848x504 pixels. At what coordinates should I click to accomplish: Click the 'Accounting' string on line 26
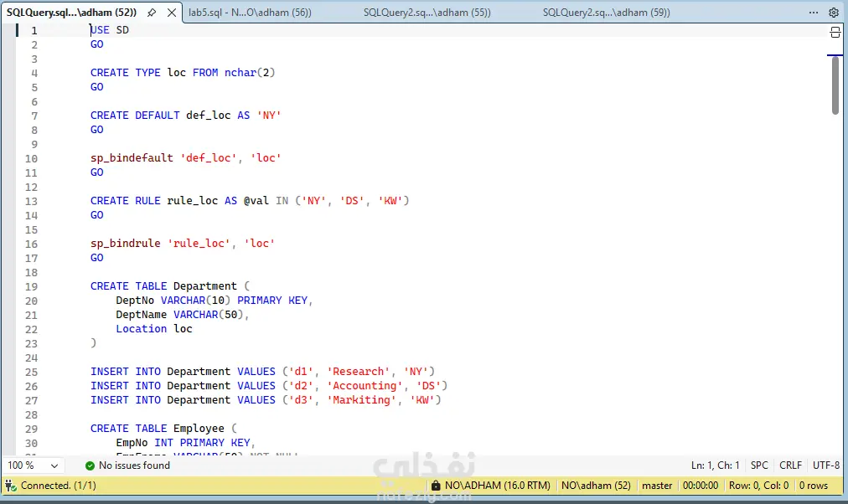[x=365, y=386]
